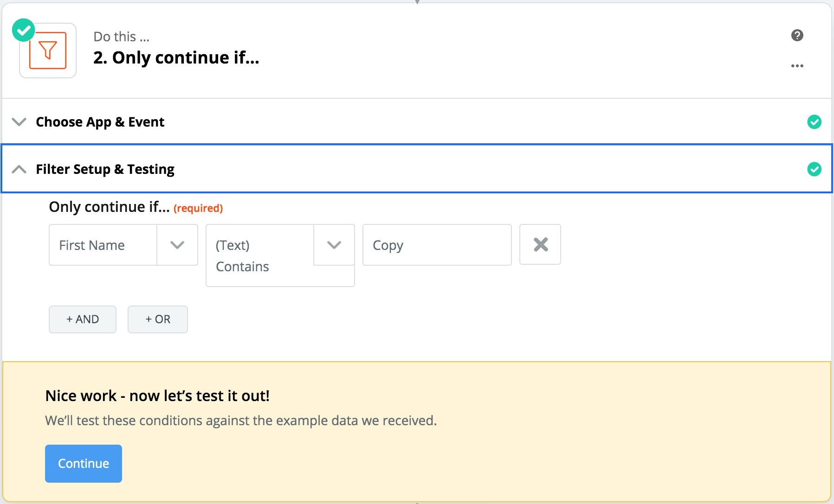Open help with the question mark icon
Viewport: 834px width, 504px height.
797,35
